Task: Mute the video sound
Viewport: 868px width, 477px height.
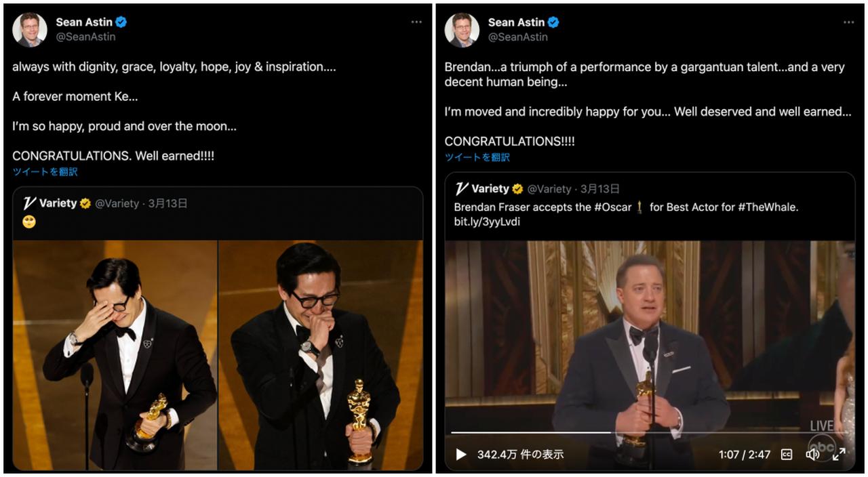Action: point(812,455)
